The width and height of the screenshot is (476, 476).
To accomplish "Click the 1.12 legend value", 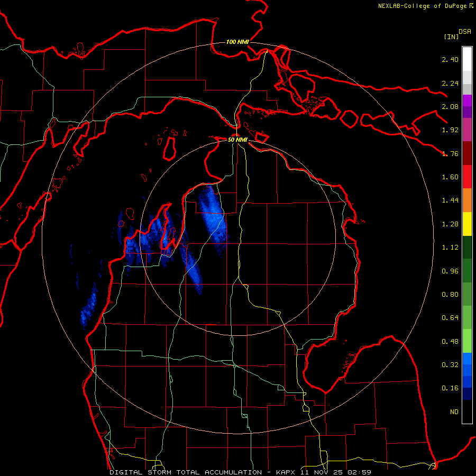I will click(450, 248).
